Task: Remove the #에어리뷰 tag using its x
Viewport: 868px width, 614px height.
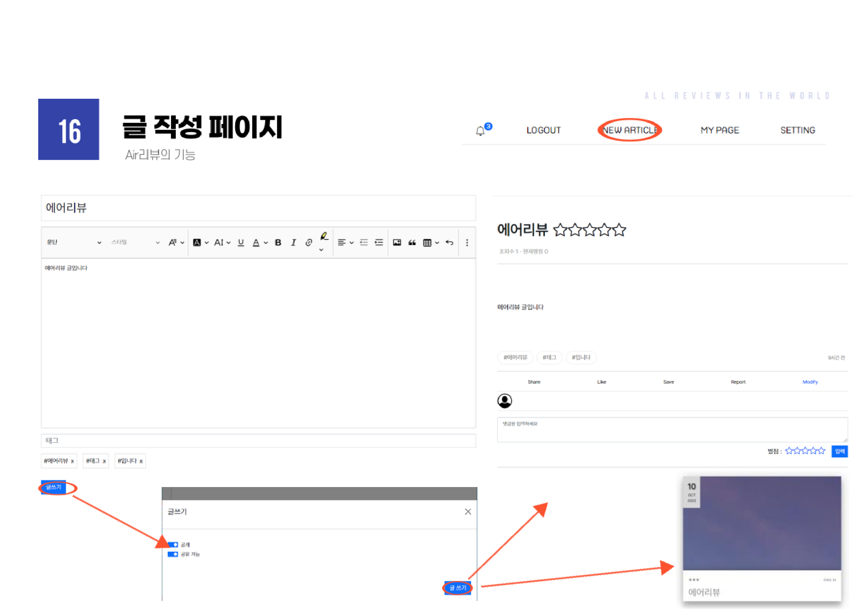Action: [x=72, y=461]
